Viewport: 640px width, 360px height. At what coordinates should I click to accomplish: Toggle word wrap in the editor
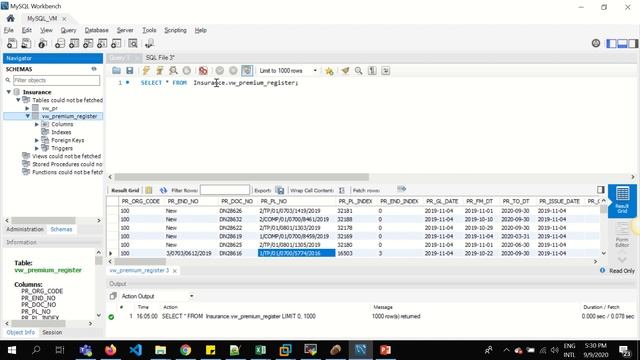[385, 71]
